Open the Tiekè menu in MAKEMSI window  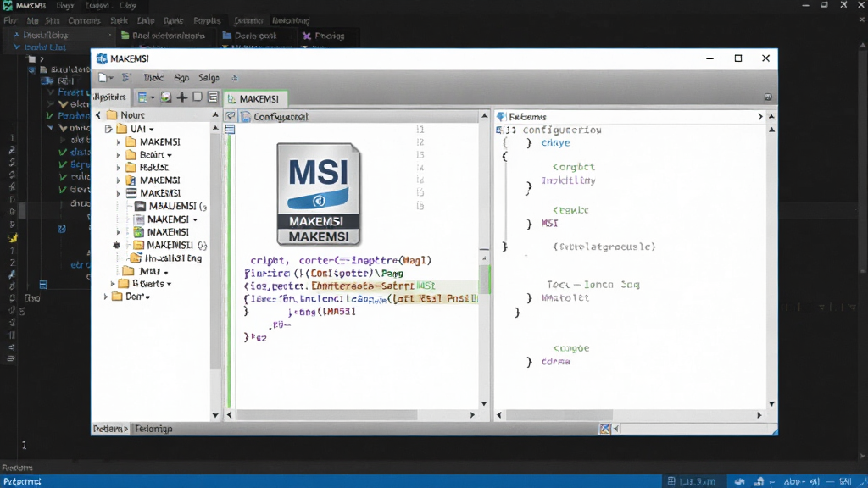[x=153, y=78]
